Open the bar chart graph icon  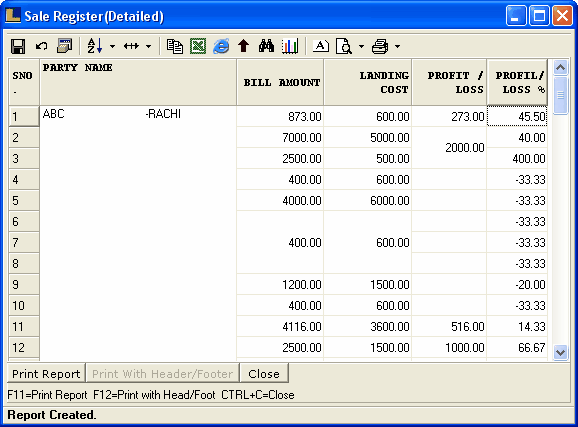(290, 46)
